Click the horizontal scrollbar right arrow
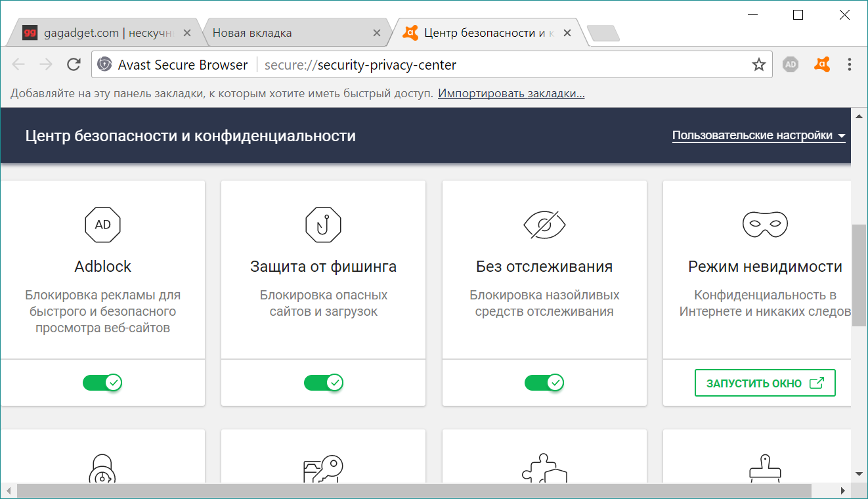The height and width of the screenshot is (499, 868). pos(844,490)
